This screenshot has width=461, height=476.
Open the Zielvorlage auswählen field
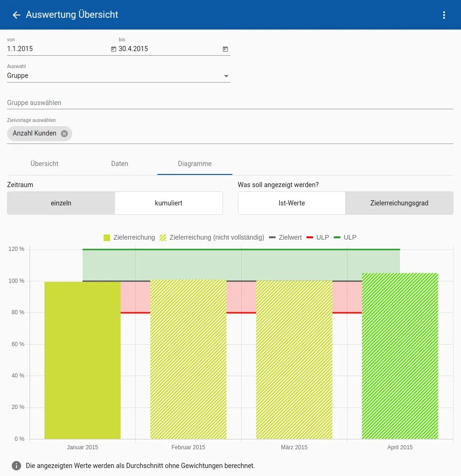(263, 134)
